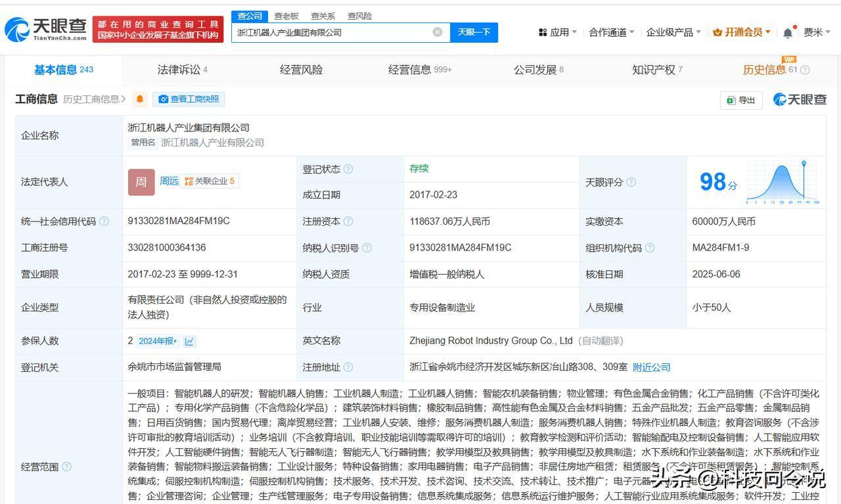Click the help icon next to 注册地址
Image resolution: width=841 pixels, height=504 pixels.
(x=348, y=367)
